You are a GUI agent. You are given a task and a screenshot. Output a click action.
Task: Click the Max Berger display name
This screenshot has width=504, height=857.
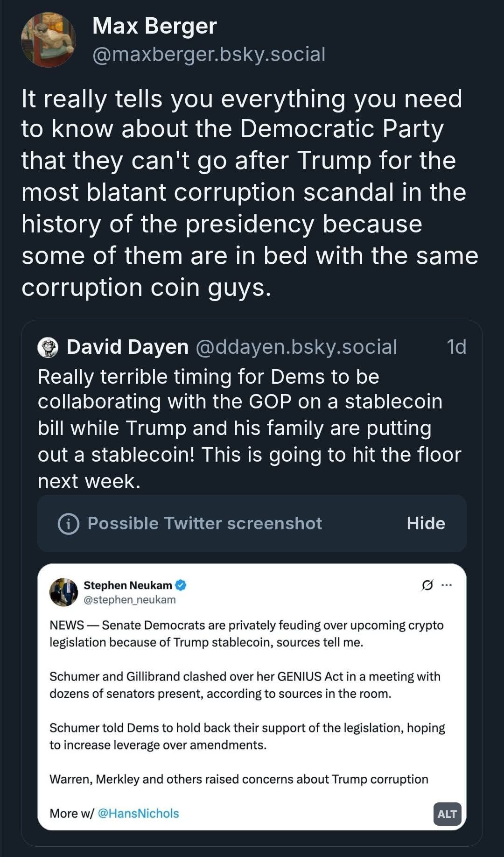154,26
